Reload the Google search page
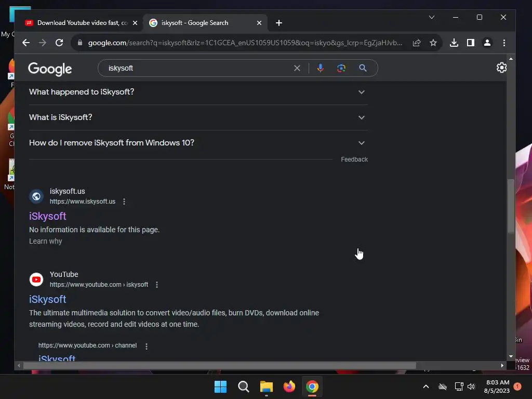The width and height of the screenshot is (532, 399). [x=59, y=43]
